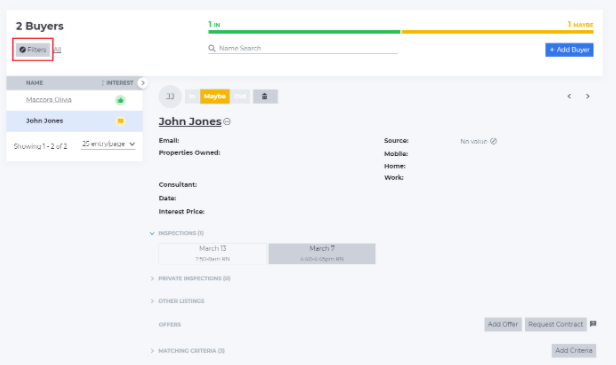Select the All filter tab
This screenshot has width=616, height=365.
coord(57,50)
